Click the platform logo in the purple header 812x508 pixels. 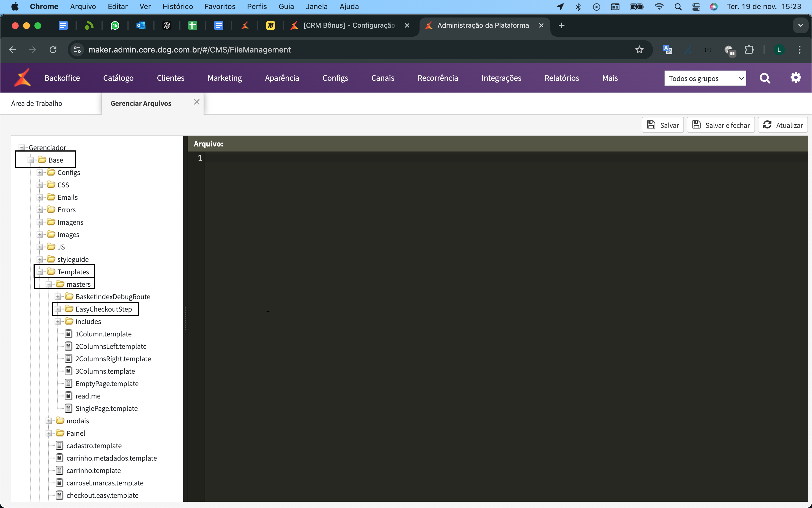click(23, 78)
